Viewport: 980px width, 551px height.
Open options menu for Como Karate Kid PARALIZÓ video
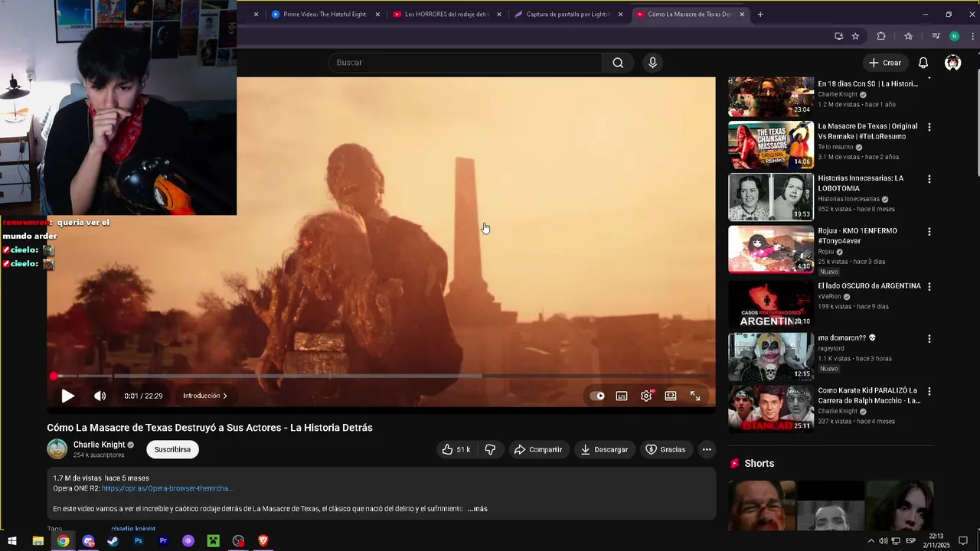[929, 392]
